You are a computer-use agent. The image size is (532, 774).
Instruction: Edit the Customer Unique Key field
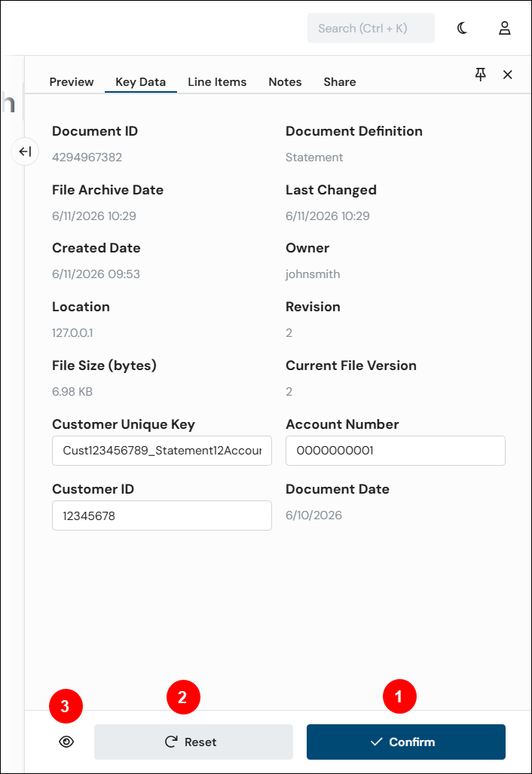[162, 450]
